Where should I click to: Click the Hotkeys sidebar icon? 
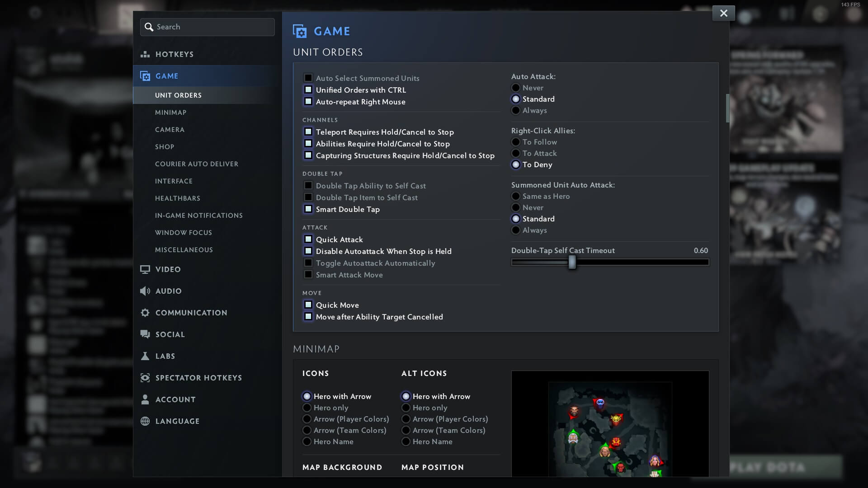tap(145, 54)
